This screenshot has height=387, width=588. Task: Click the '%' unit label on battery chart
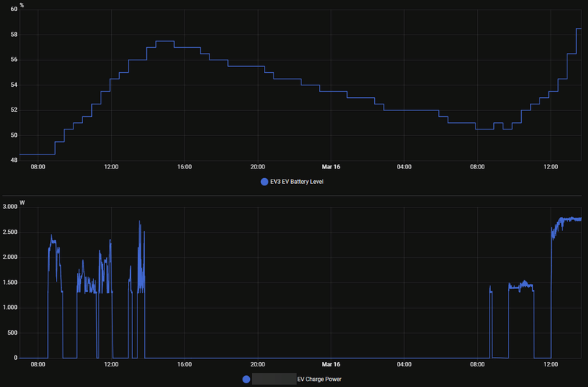coord(22,5)
